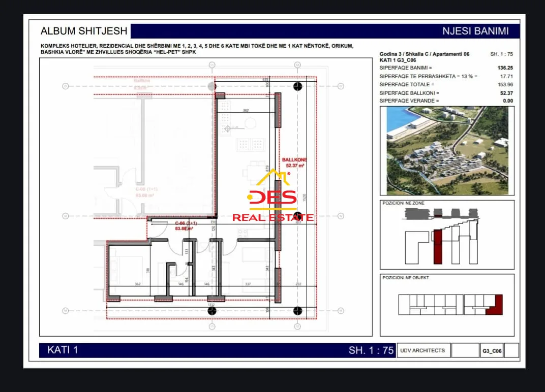Image resolution: width=545 pixels, height=392 pixels.
Task: Click the "POZICIONI NE OBJEKT" label
Action: [406, 278]
